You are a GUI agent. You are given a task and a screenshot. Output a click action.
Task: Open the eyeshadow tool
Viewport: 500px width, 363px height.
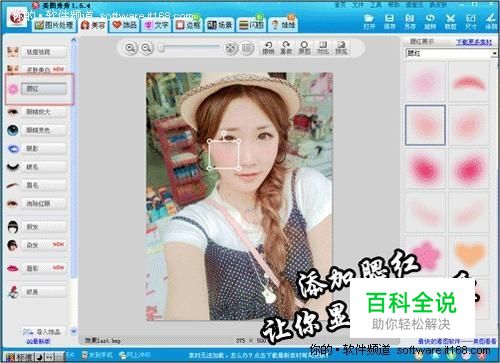click(x=44, y=149)
